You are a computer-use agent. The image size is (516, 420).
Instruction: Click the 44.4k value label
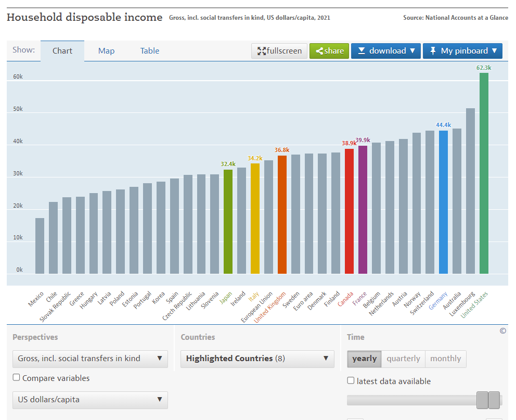[443, 125]
